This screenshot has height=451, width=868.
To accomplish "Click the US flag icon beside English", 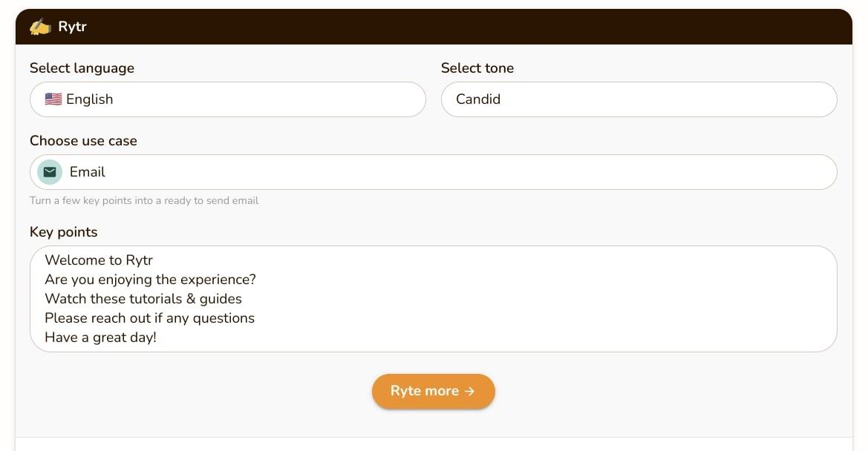I will pyautogui.click(x=53, y=99).
